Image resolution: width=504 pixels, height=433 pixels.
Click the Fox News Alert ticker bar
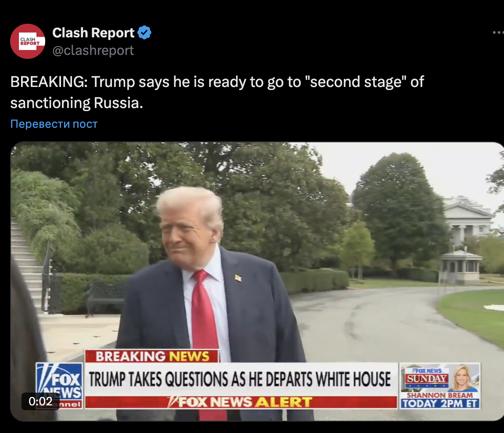point(241,402)
